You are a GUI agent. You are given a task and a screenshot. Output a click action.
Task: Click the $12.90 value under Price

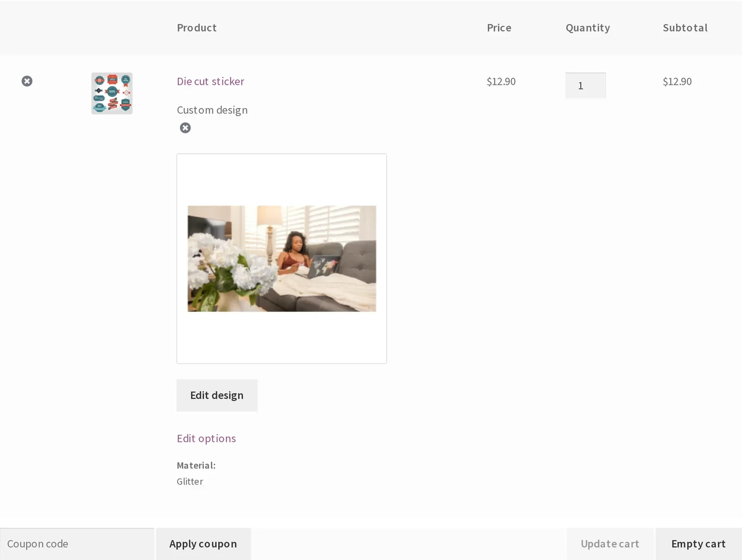501,82
